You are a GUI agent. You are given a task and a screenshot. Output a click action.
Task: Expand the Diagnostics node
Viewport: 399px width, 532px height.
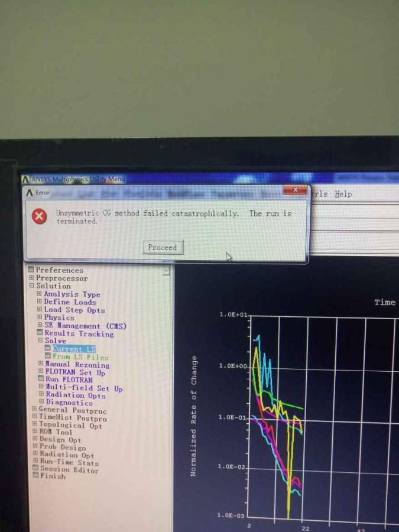click(x=41, y=402)
